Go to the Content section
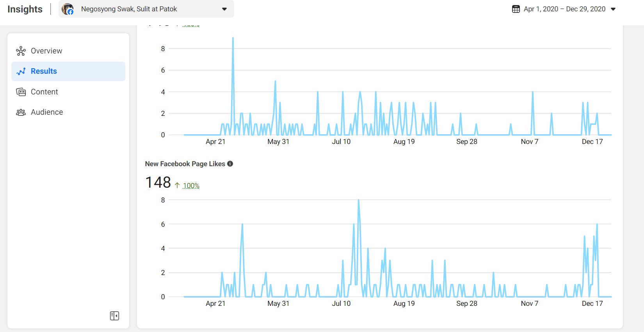The image size is (644, 332). click(68, 92)
